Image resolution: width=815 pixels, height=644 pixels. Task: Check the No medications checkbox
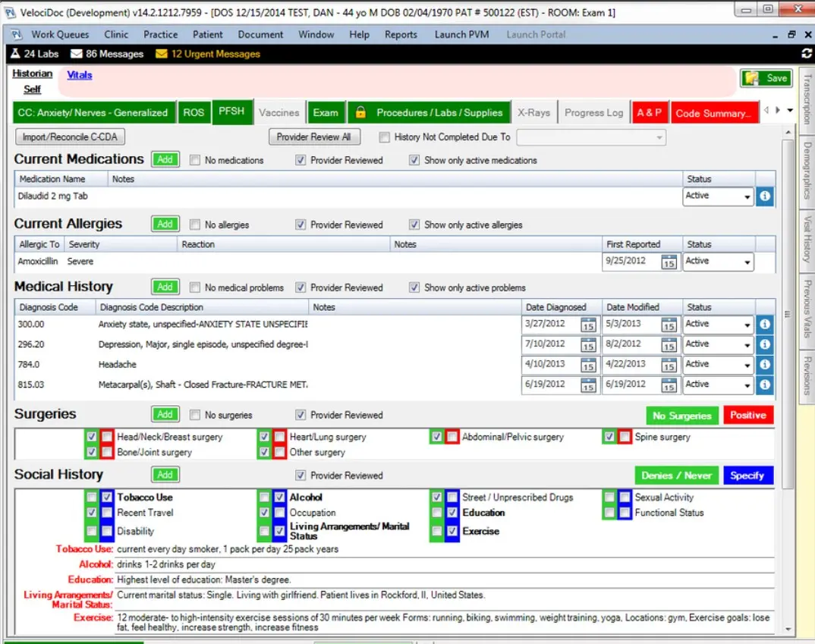click(194, 160)
